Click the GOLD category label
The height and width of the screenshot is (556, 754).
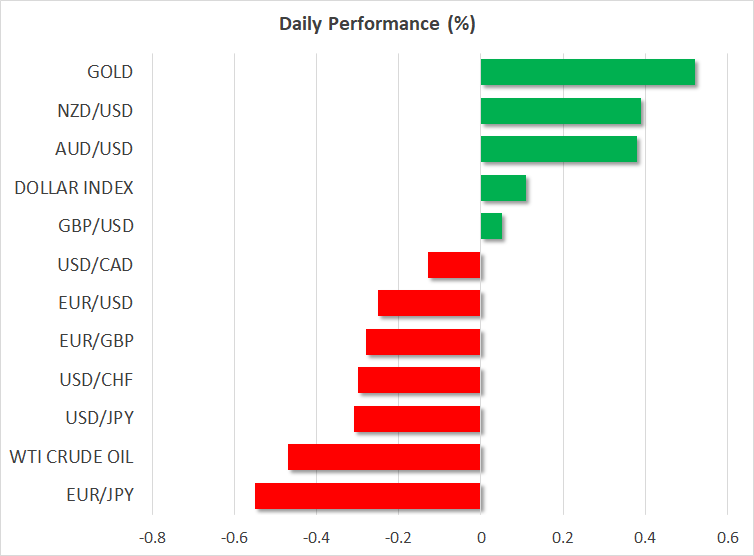point(109,72)
